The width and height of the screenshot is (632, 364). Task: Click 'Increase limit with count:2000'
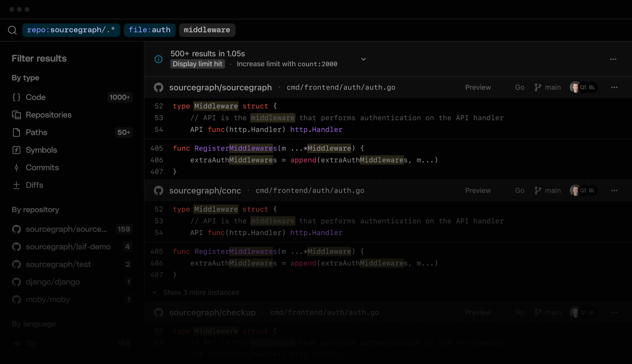(287, 64)
